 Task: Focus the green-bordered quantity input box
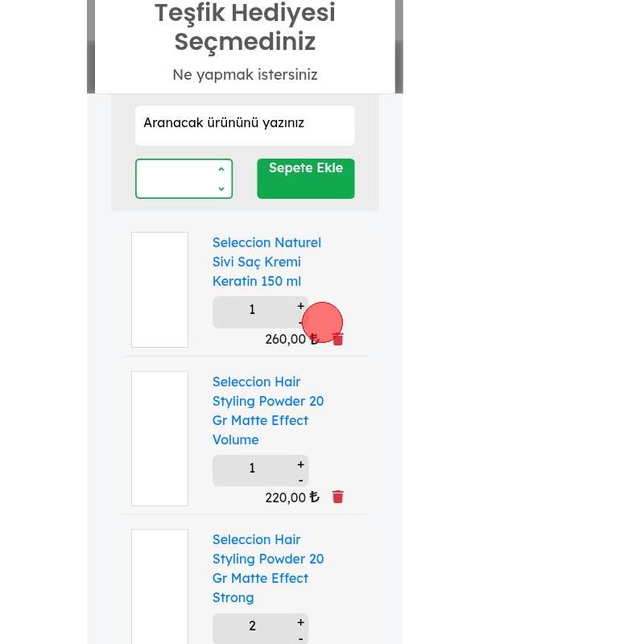[x=175, y=179]
